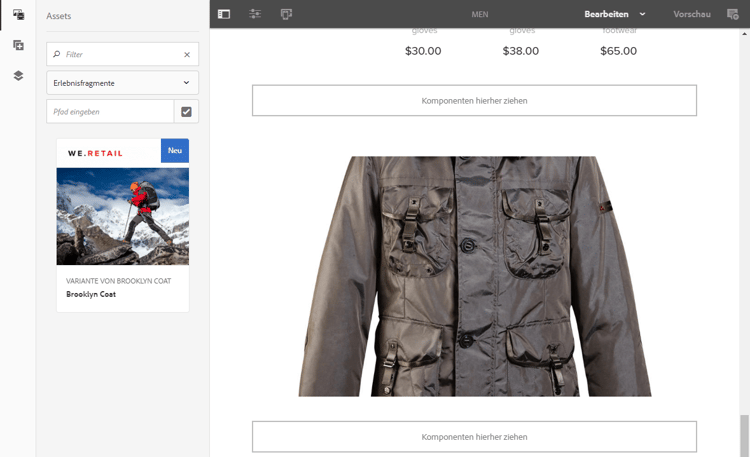Image resolution: width=750 pixels, height=457 pixels.
Task: Select lower Komponenten hierher ziehen dropzone
Action: 474,437
